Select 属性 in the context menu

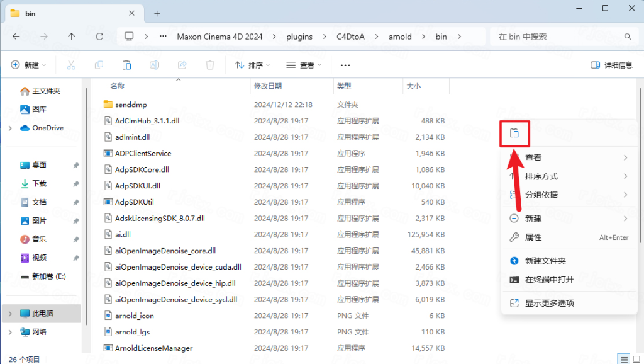point(533,237)
